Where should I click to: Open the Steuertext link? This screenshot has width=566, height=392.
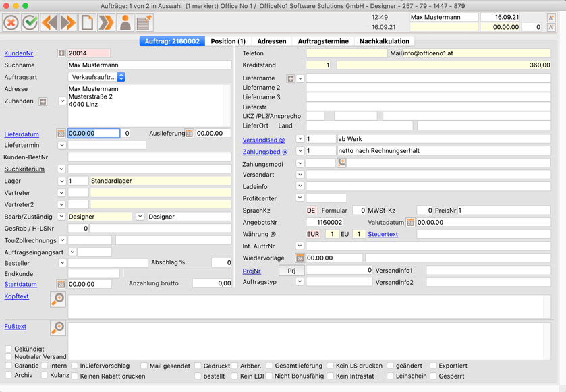pos(383,234)
